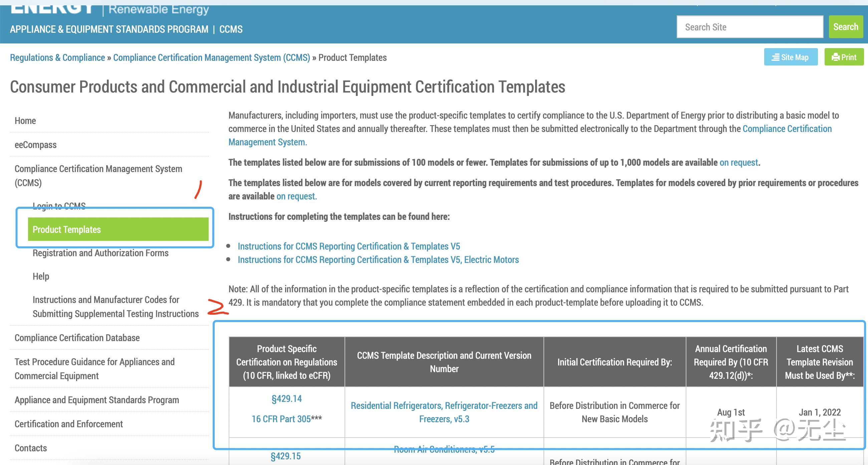The height and width of the screenshot is (465, 868).
Task: Open Certification and Enforcement sidebar link
Action: [x=68, y=424]
